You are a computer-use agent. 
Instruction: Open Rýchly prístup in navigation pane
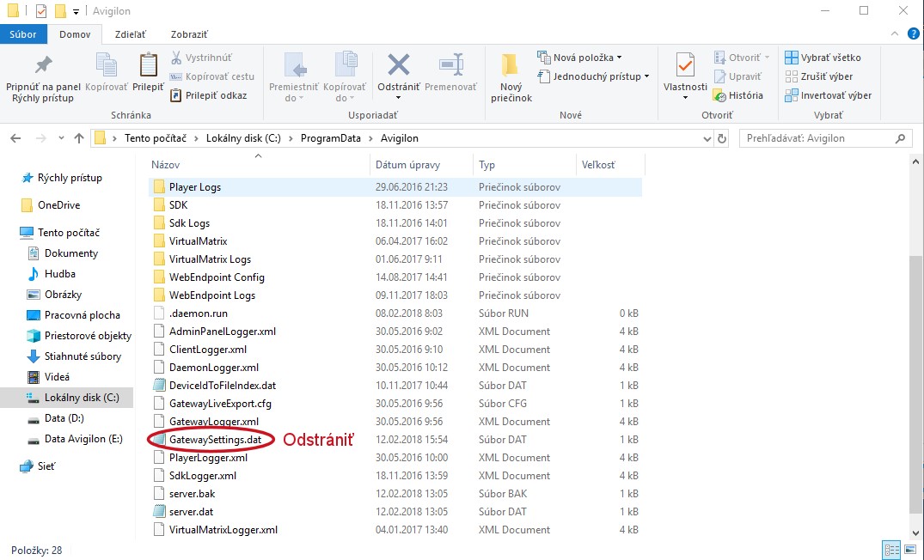pyautogui.click(x=70, y=178)
